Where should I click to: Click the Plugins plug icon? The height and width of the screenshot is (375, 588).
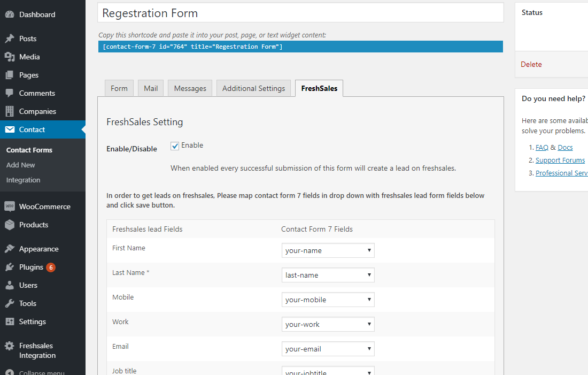click(x=10, y=267)
